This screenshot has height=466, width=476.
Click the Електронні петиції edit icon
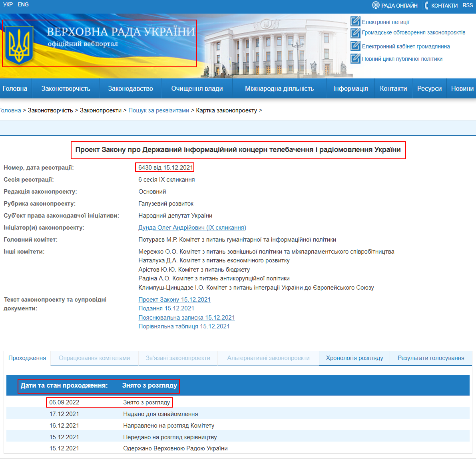pyautogui.click(x=355, y=21)
